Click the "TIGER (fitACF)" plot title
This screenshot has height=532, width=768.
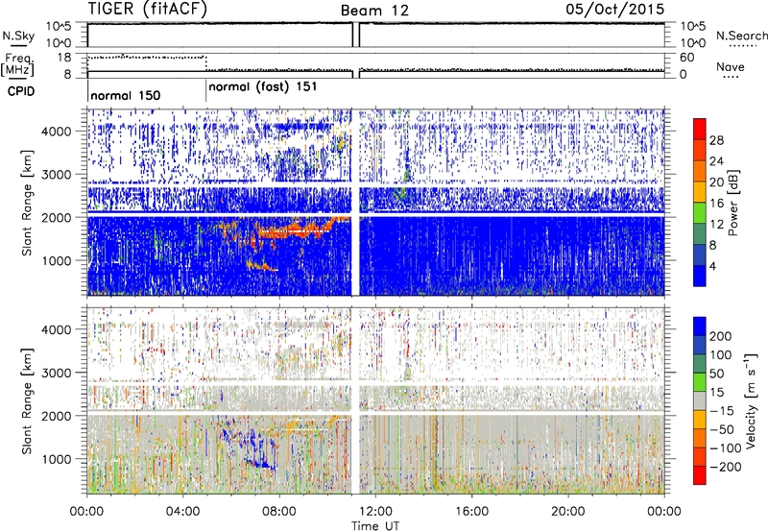click(147, 9)
